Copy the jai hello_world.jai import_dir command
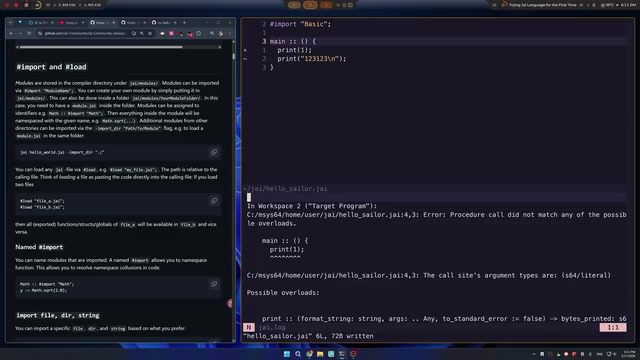The height and width of the screenshot is (360, 640). point(214,152)
